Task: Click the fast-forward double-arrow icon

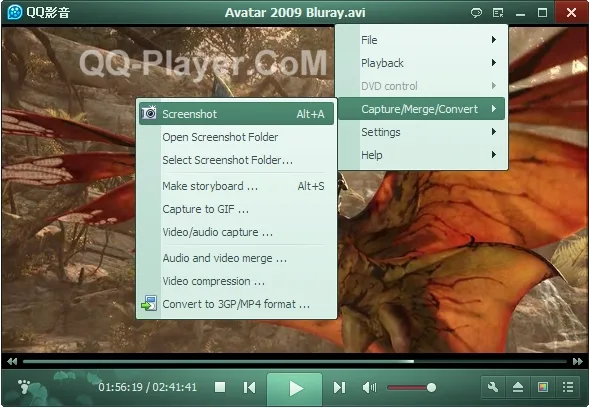Action: pyautogui.click(x=577, y=361)
